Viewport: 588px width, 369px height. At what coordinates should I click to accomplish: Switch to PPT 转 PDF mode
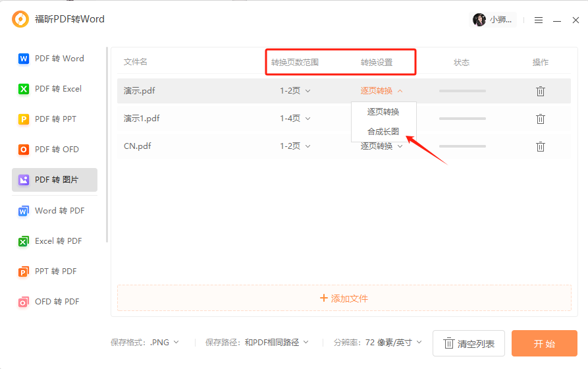click(55, 271)
